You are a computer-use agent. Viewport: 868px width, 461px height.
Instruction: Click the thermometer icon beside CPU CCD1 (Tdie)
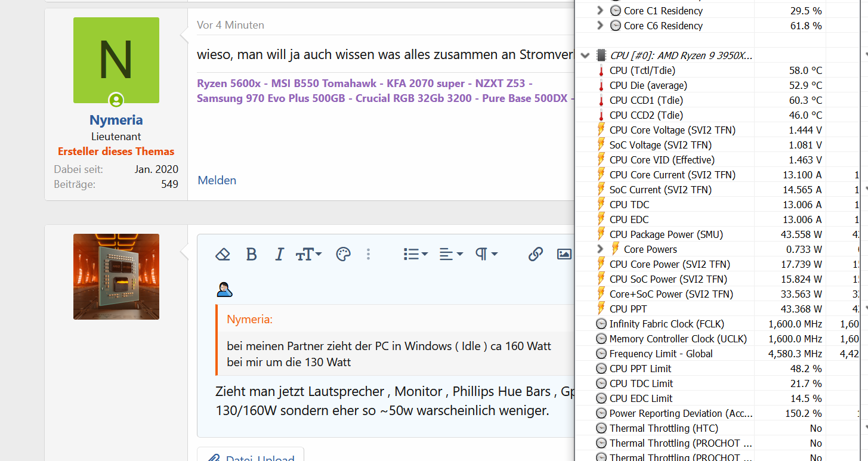tap(601, 100)
